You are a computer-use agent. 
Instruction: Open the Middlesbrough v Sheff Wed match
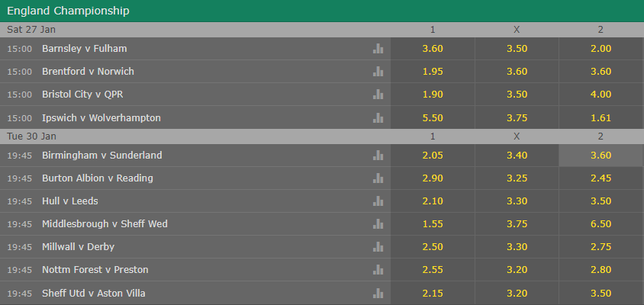[x=105, y=223]
